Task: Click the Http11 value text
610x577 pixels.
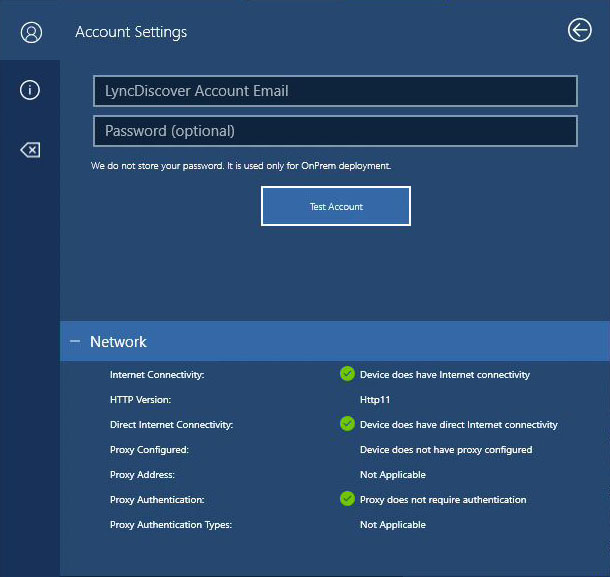Action: pos(376,400)
